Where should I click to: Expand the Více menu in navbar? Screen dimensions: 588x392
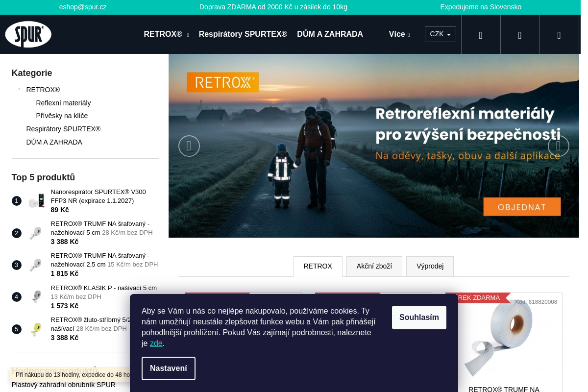pyautogui.click(x=399, y=34)
